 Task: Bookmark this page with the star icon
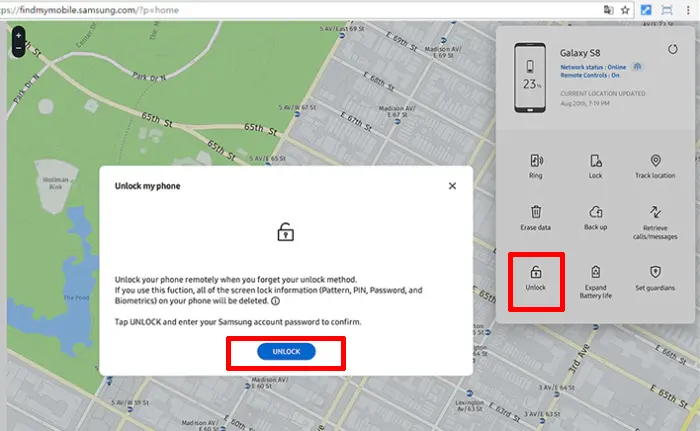[x=625, y=10]
